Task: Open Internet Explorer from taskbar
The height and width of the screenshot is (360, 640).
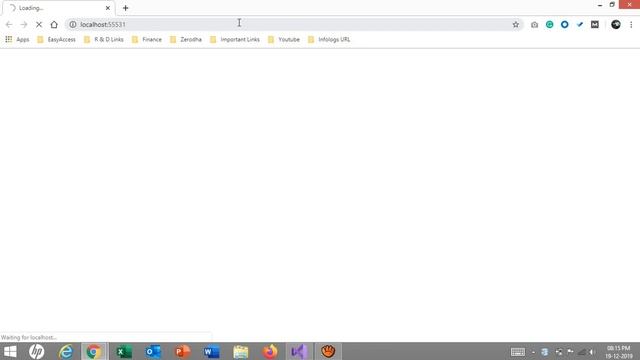Action: [66, 351]
